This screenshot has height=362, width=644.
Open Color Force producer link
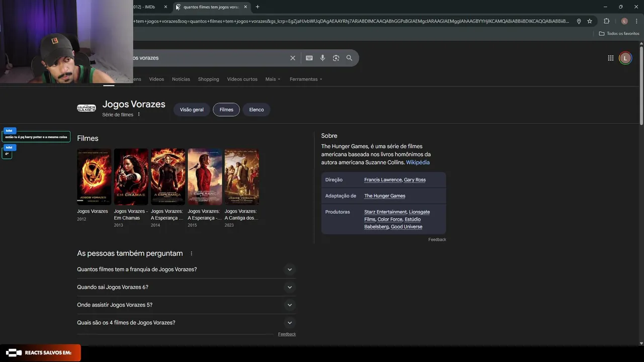pos(390,219)
